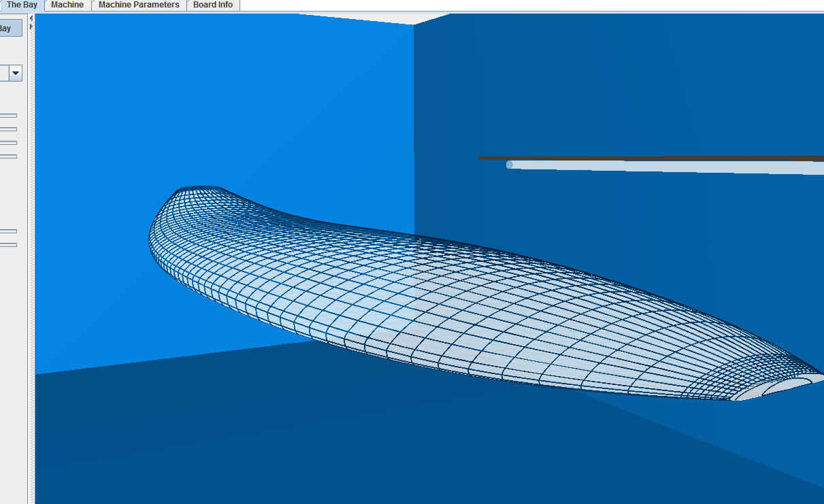Screen dimensions: 824x504
Task: Open the combo box dropdown arrow in left panel
Action: coord(16,73)
